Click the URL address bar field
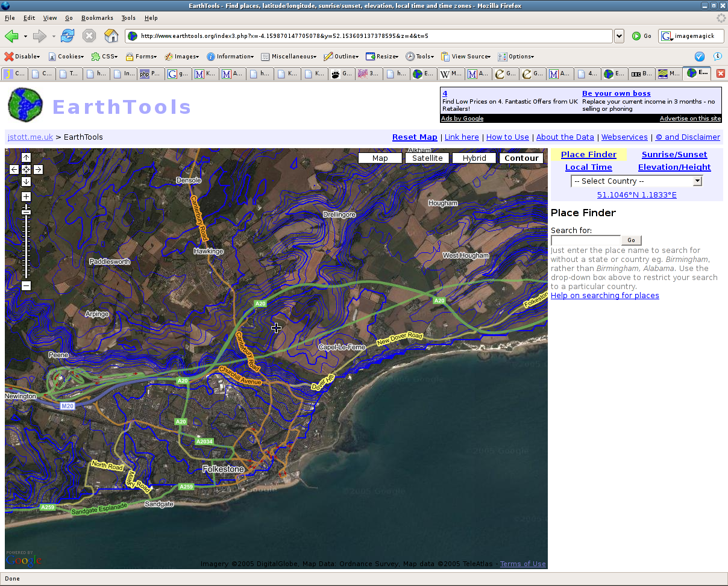The height and width of the screenshot is (586, 728). point(370,36)
